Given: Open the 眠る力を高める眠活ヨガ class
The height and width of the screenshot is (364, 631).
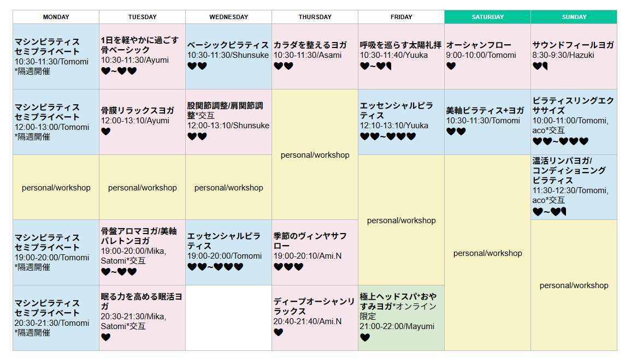Looking at the screenshot, I should 141,301.
